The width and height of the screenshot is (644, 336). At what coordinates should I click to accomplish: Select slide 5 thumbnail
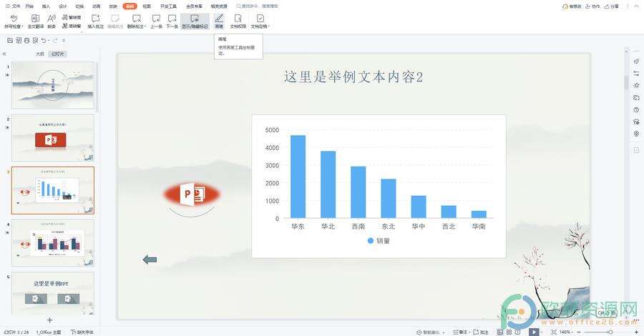click(x=53, y=293)
